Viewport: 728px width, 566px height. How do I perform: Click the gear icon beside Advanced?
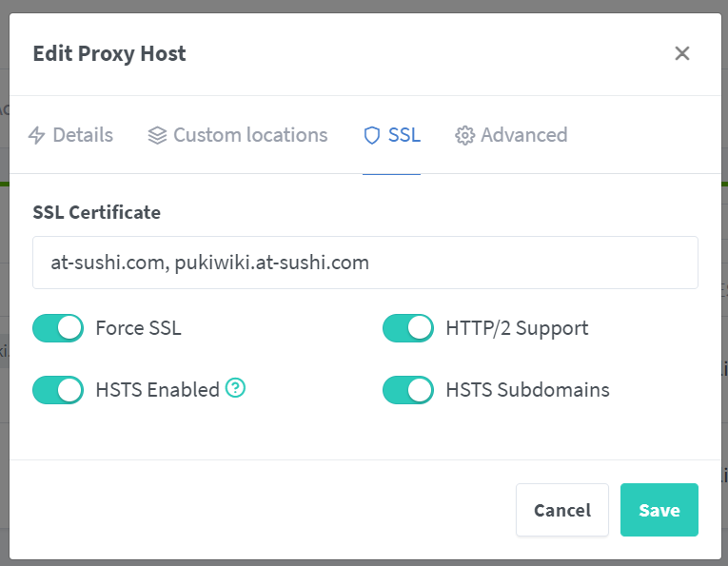pos(464,135)
